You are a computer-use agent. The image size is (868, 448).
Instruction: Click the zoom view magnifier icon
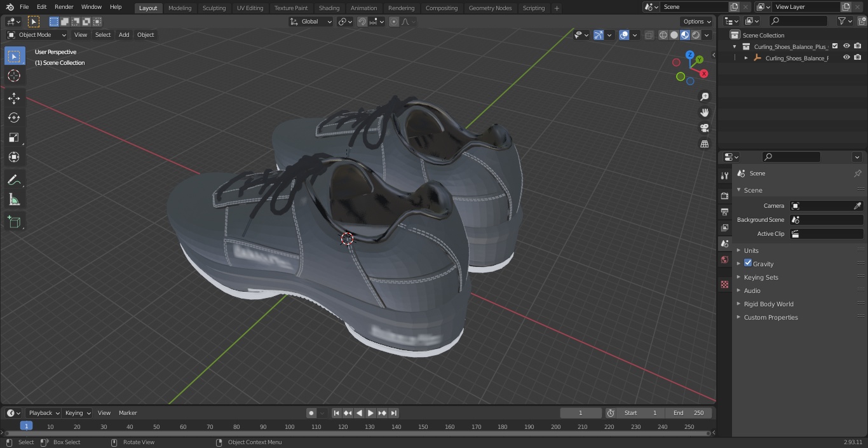pyautogui.click(x=704, y=97)
